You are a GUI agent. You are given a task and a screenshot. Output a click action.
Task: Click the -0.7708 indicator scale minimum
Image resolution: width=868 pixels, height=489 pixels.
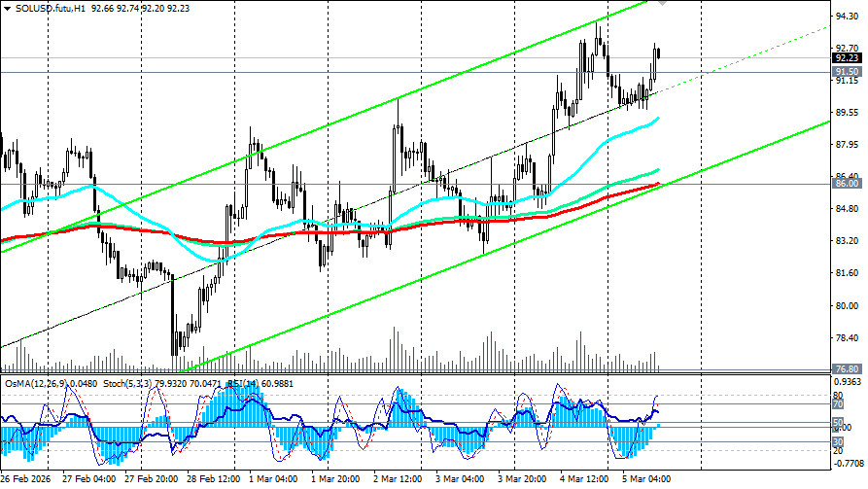click(848, 463)
